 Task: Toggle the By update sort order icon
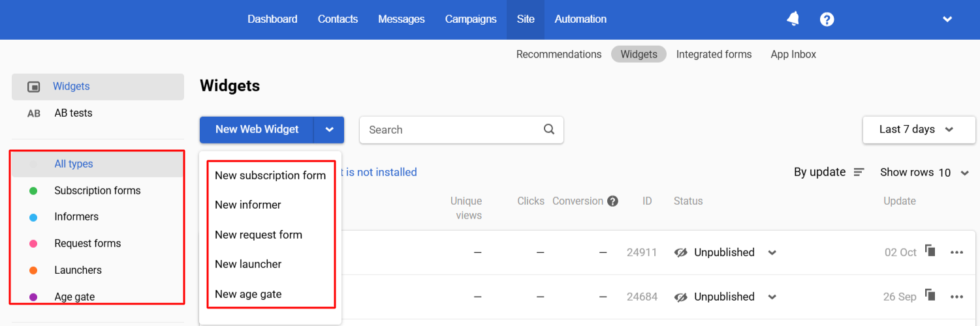(x=859, y=172)
